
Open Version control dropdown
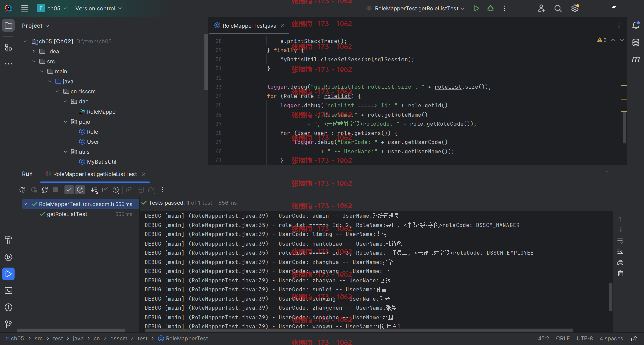[x=99, y=8]
